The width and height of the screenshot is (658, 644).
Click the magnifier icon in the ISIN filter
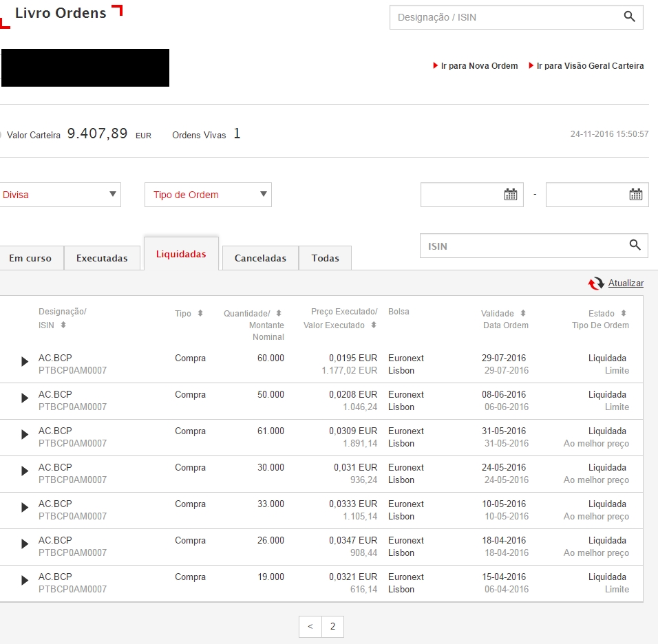coord(635,245)
